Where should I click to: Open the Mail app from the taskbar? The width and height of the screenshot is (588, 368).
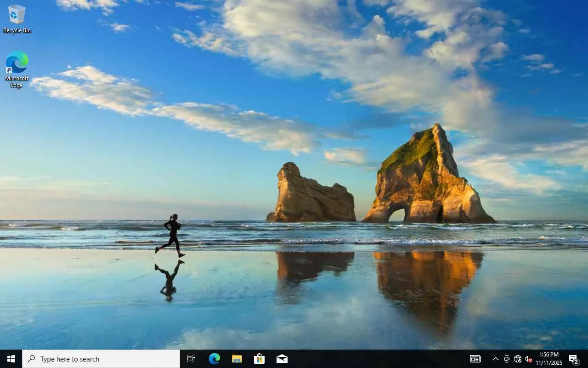pos(282,359)
